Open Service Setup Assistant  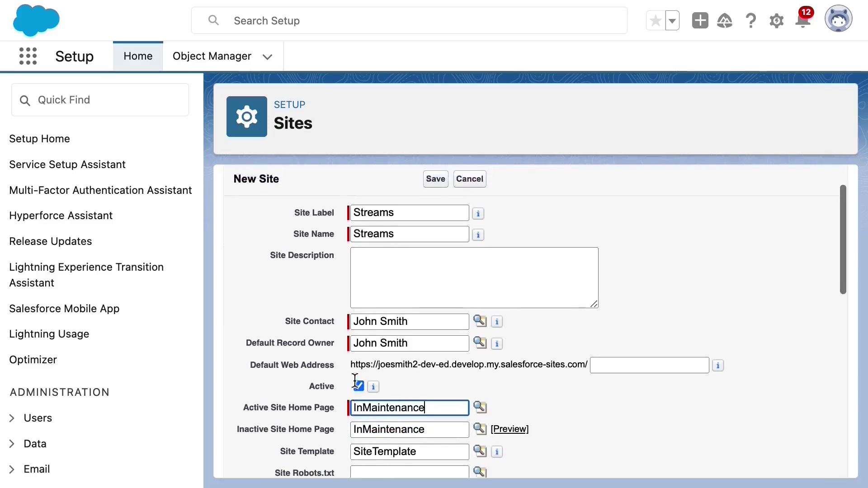tap(67, 164)
